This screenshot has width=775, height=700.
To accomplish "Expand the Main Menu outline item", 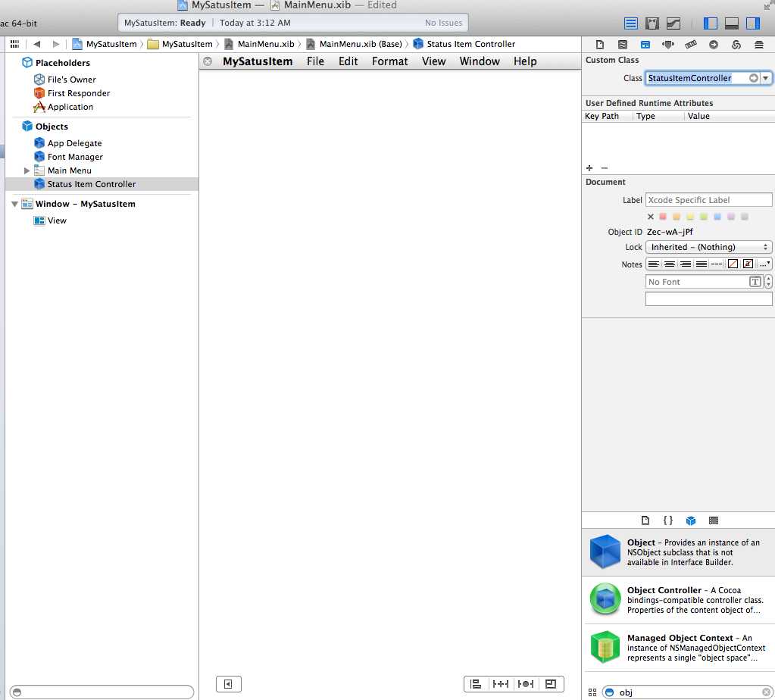I will [27, 170].
